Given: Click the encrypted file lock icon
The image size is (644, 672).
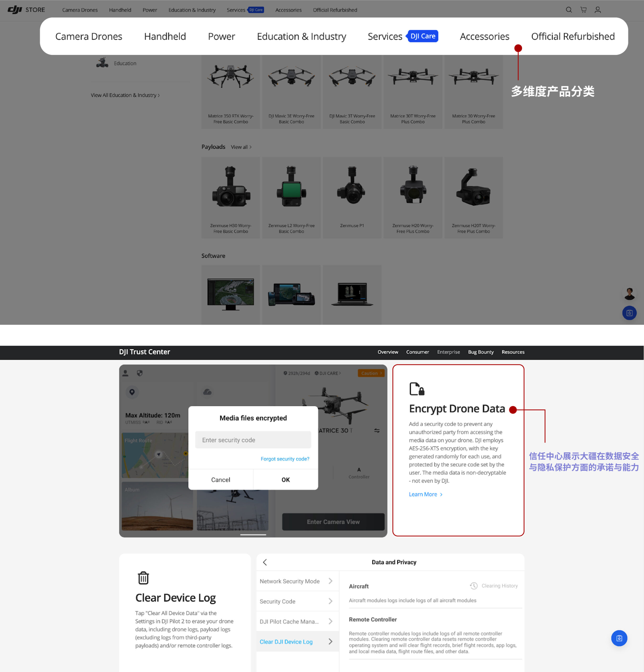Looking at the screenshot, I should click(417, 389).
